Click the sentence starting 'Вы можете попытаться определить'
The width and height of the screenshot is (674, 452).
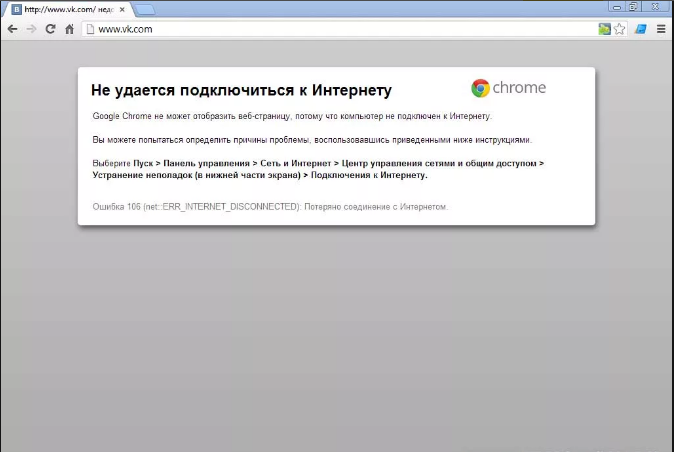pyautogui.click(x=312, y=140)
